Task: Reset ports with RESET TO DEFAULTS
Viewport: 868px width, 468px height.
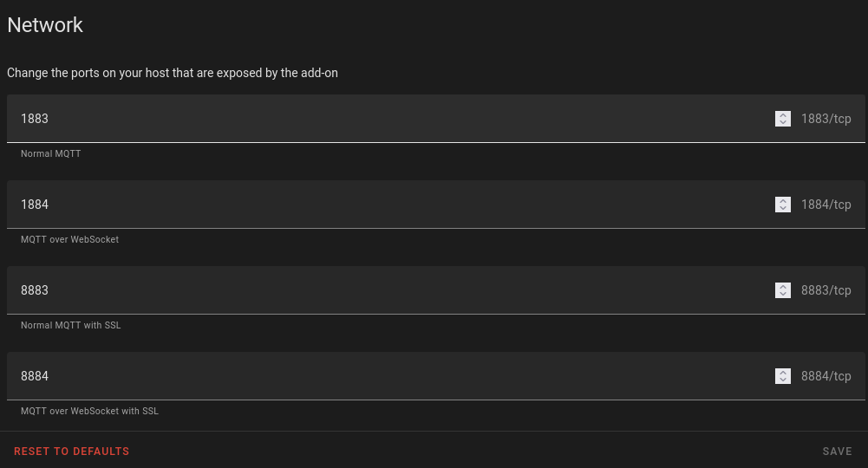Action: click(x=72, y=452)
